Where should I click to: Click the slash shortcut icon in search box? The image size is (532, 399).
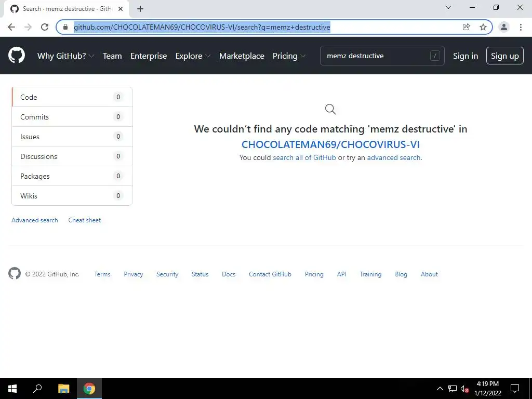pos(435,56)
